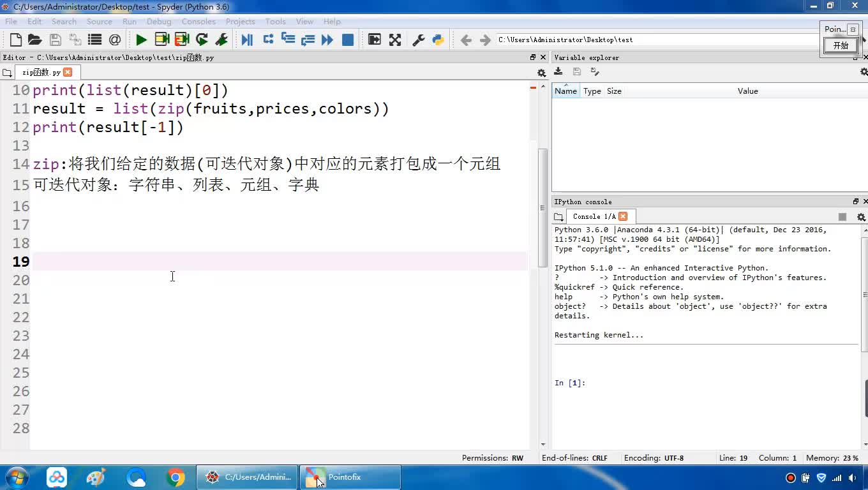Screen dimensions: 868x490
Task: Click the New file icon in toolbar
Action: [16, 40]
